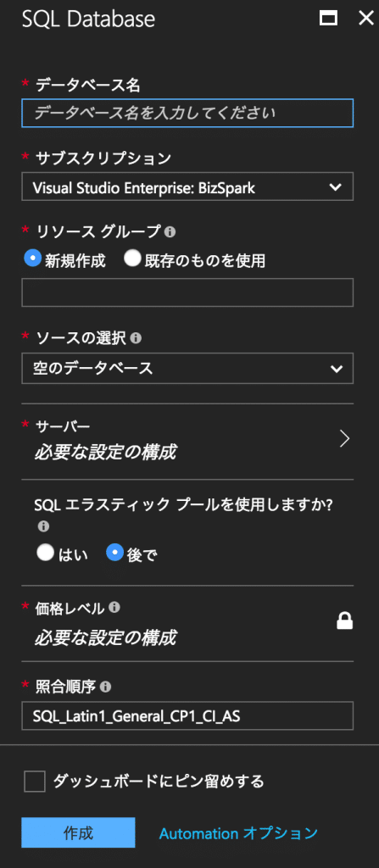Open the Automation オプション link
Viewport: 379px width, 868px height.
pos(238,833)
